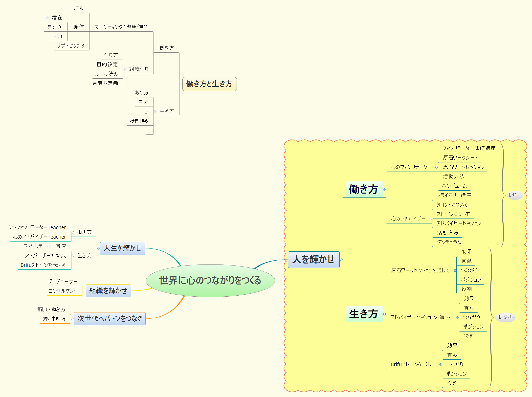532x397 pixels.
Task: Select the プライマリー講座 node
Action: 454,195
